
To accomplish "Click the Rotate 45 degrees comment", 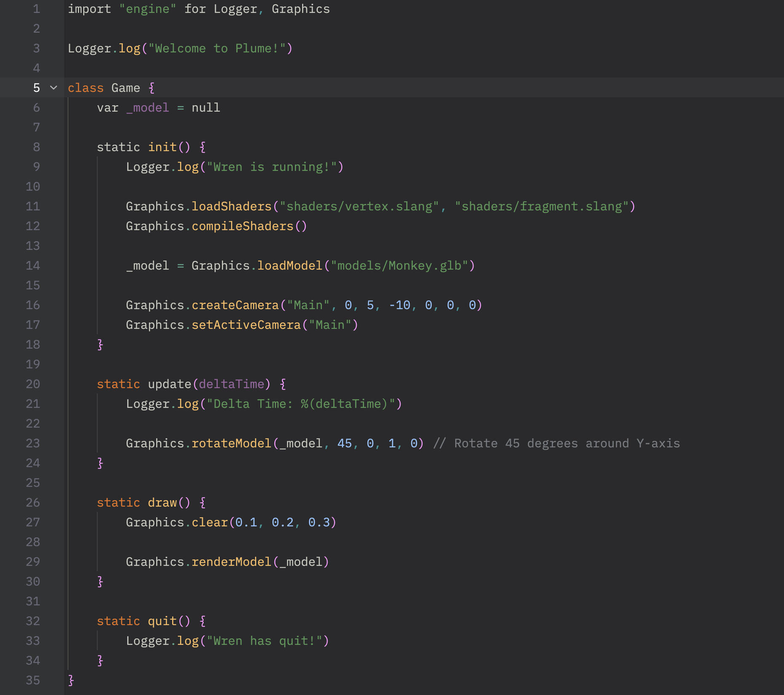I will tap(556, 443).
